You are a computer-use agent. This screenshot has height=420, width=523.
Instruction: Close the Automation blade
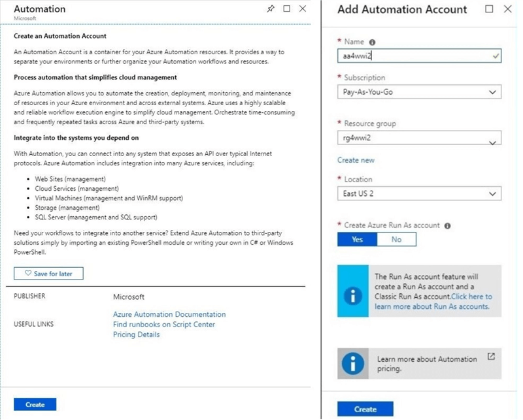[303, 9]
